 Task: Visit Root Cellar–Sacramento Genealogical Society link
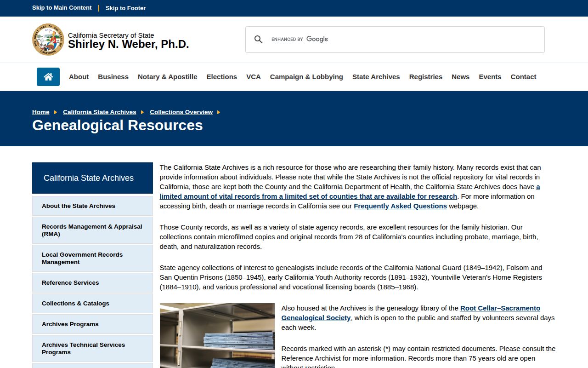(411, 313)
